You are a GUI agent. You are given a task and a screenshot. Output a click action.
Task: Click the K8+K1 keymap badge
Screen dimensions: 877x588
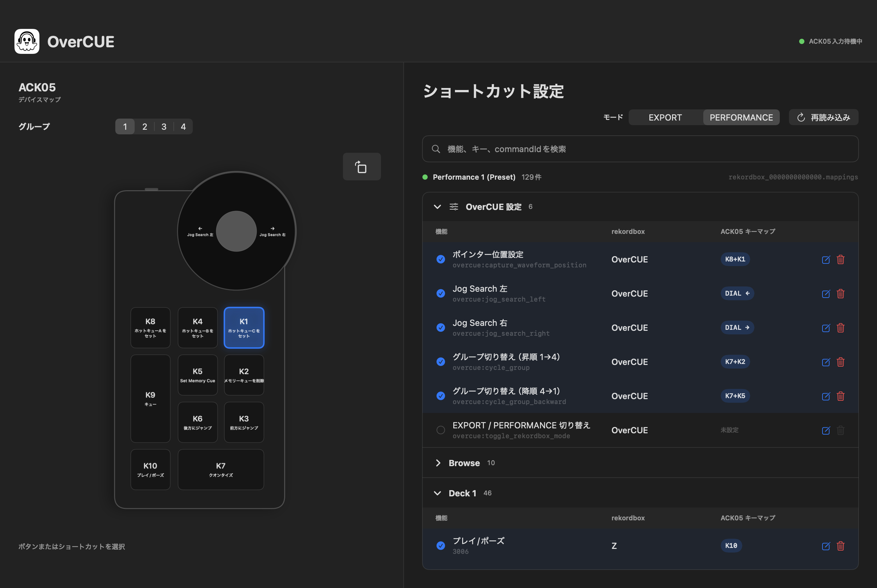[735, 259]
